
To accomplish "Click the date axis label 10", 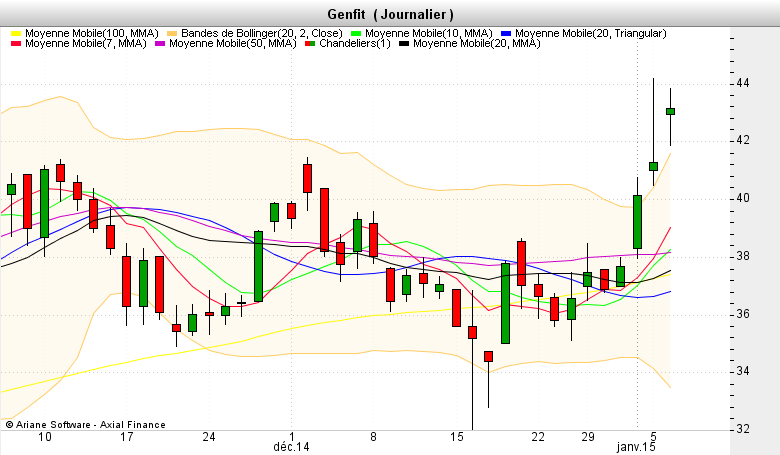I will 45,437.
